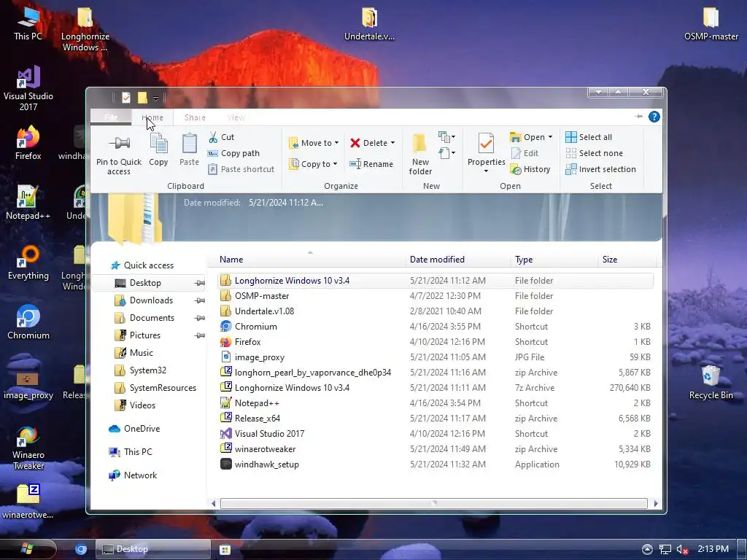Click the Properties quick access toolbar icon
This screenshot has width=747, height=560.
(x=126, y=98)
